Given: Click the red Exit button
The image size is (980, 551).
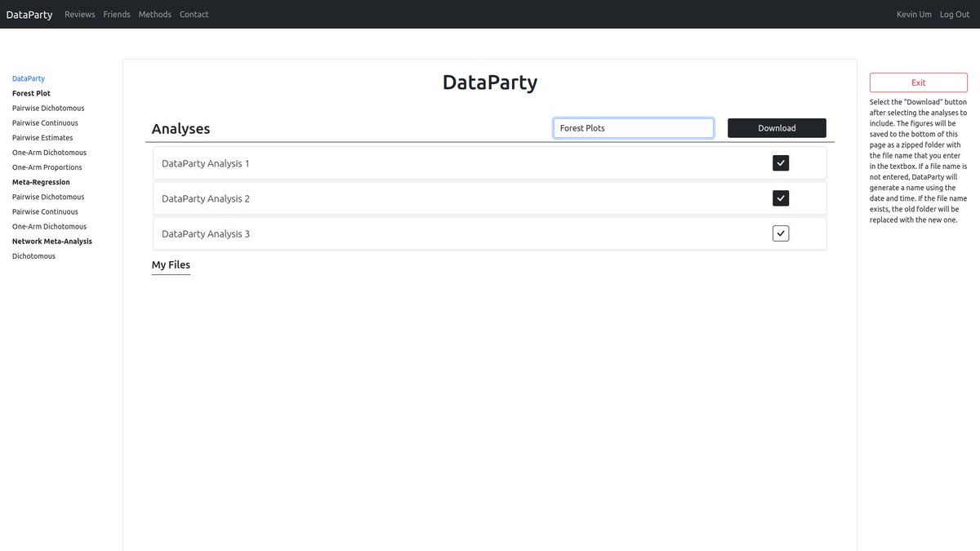Looking at the screenshot, I should click(x=919, y=82).
